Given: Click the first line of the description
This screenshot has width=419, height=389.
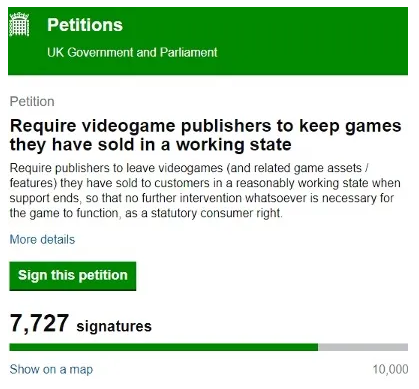Looking at the screenshot, I should click(x=189, y=168).
